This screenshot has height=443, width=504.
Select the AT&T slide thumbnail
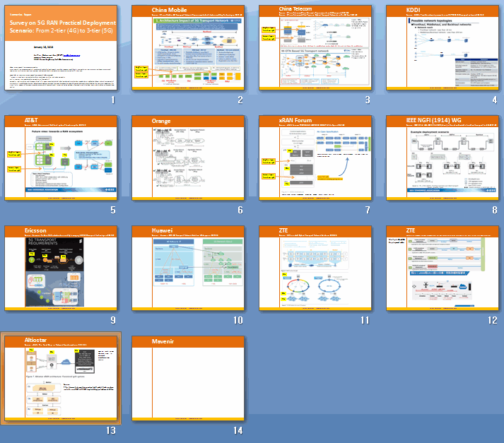[61, 158]
